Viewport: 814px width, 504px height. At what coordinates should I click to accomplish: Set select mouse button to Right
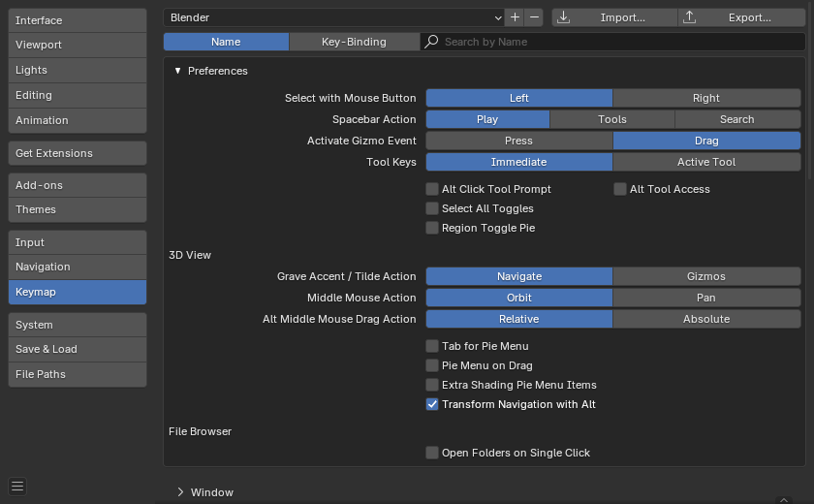point(706,98)
